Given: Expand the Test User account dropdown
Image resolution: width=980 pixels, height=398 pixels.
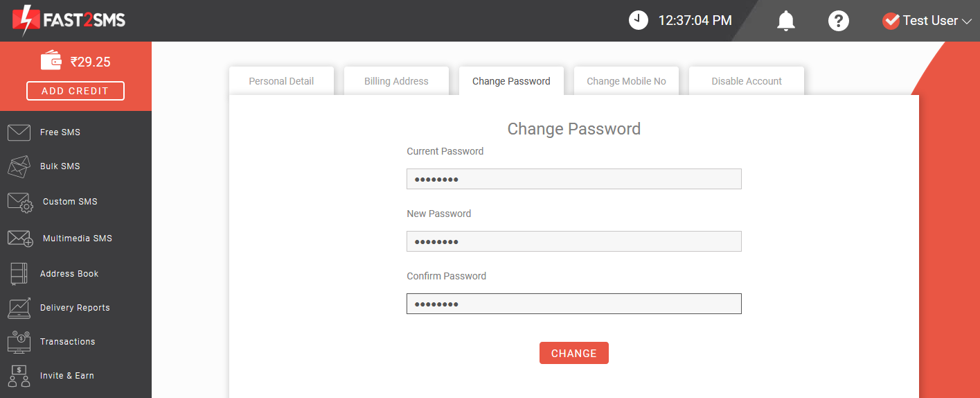Looking at the screenshot, I should click(x=928, y=21).
